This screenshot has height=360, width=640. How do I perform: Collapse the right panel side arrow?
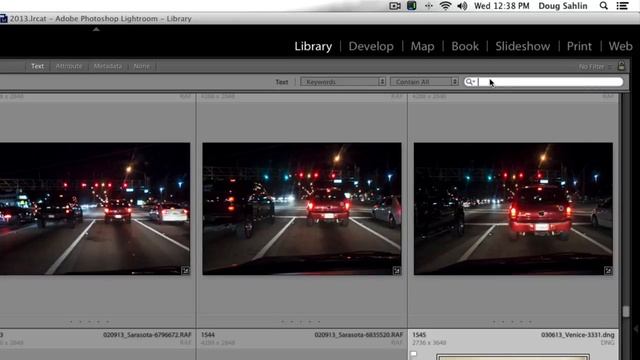pos(636,328)
